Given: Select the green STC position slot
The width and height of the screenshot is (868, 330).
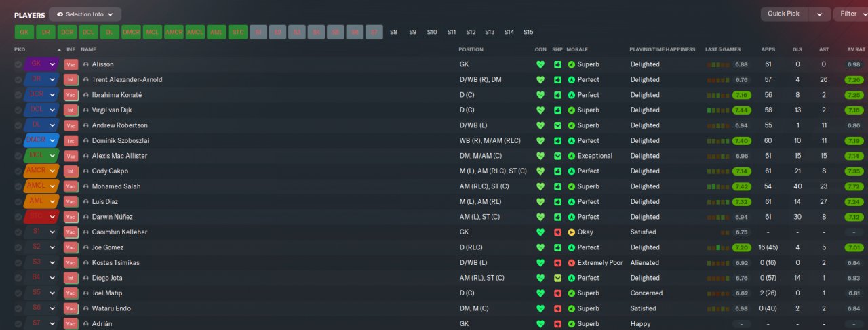Looking at the screenshot, I should 237,32.
